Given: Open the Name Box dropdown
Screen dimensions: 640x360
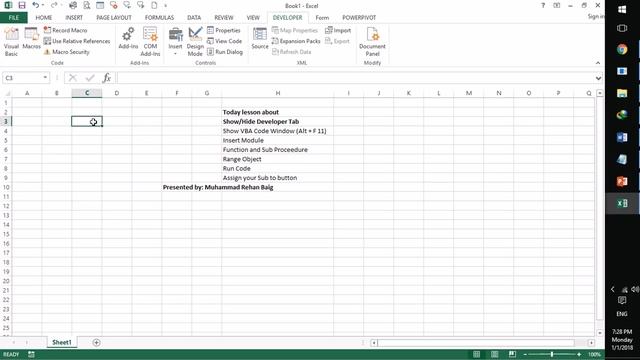Looking at the screenshot, I should coord(45,78).
